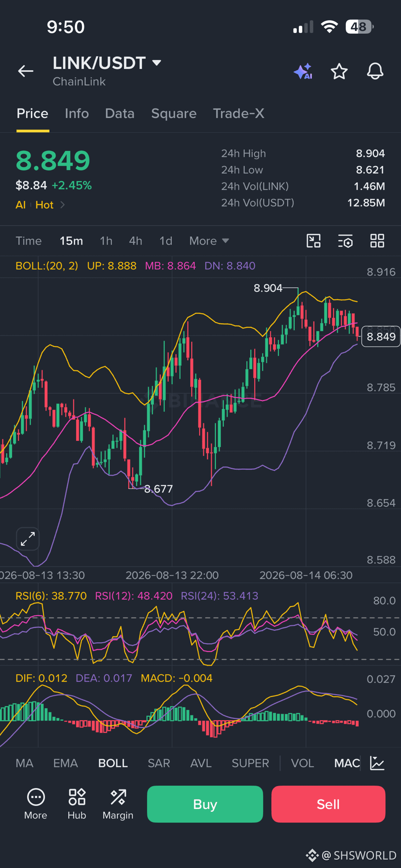Select the 1h interval

pyautogui.click(x=106, y=241)
